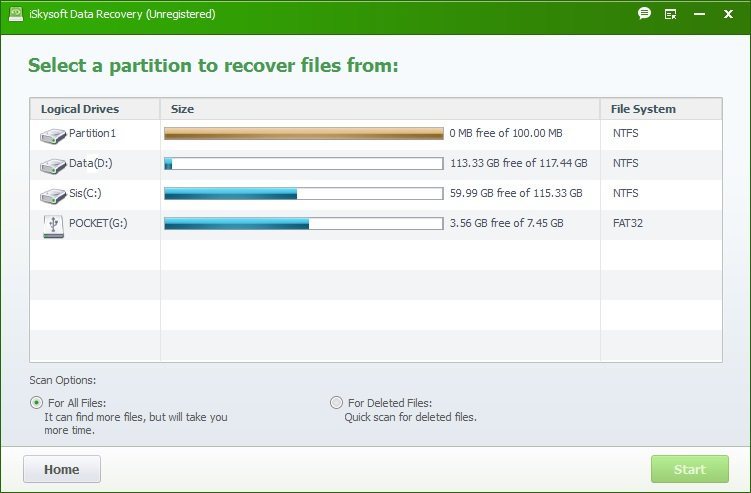The height and width of the screenshot is (493, 751).
Task: Minimize the Data Recovery window
Action: click(x=699, y=14)
